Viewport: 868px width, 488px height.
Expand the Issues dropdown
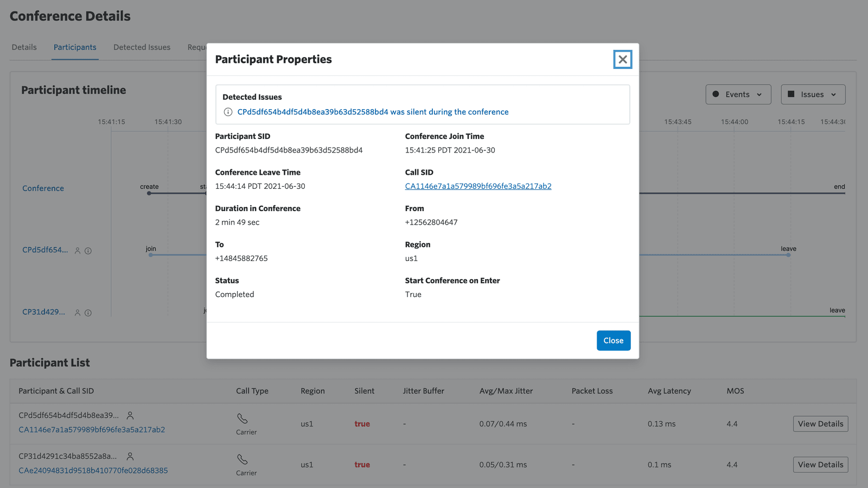812,94
